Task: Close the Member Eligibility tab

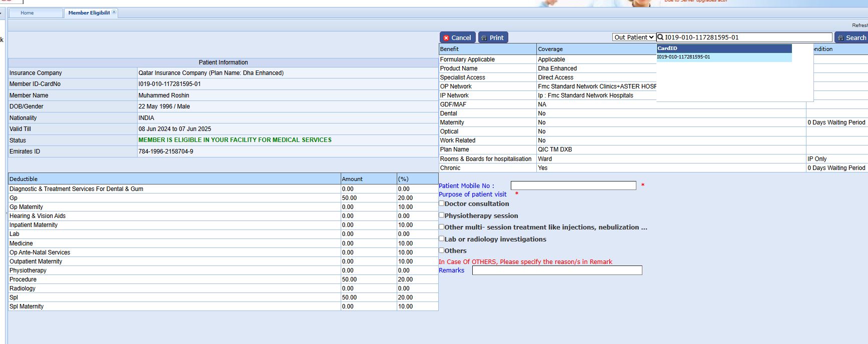Action: 114,12
